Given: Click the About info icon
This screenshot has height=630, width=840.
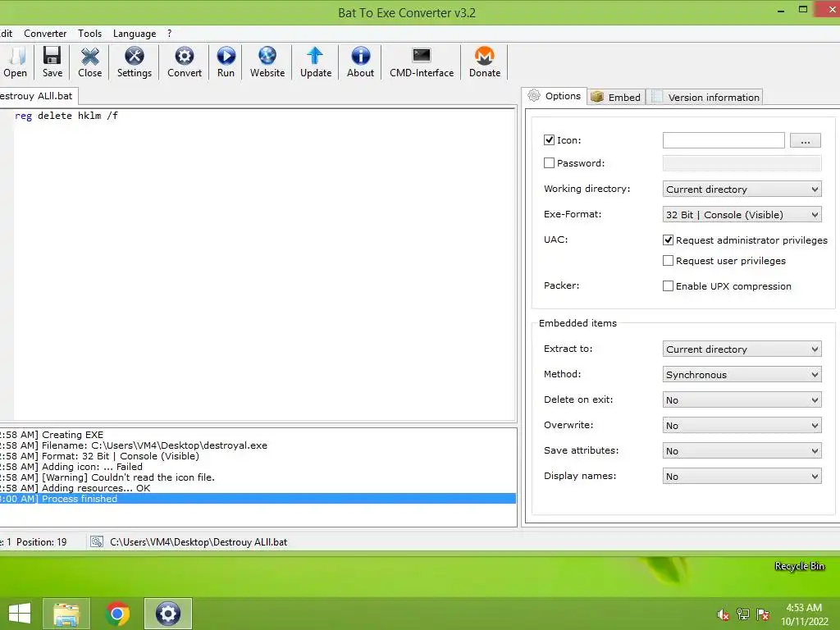Looking at the screenshot, I should point(361,57).
